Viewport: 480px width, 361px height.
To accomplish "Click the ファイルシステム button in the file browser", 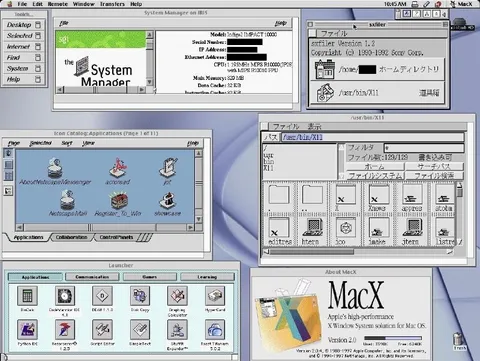I will (x=375, y=175).
